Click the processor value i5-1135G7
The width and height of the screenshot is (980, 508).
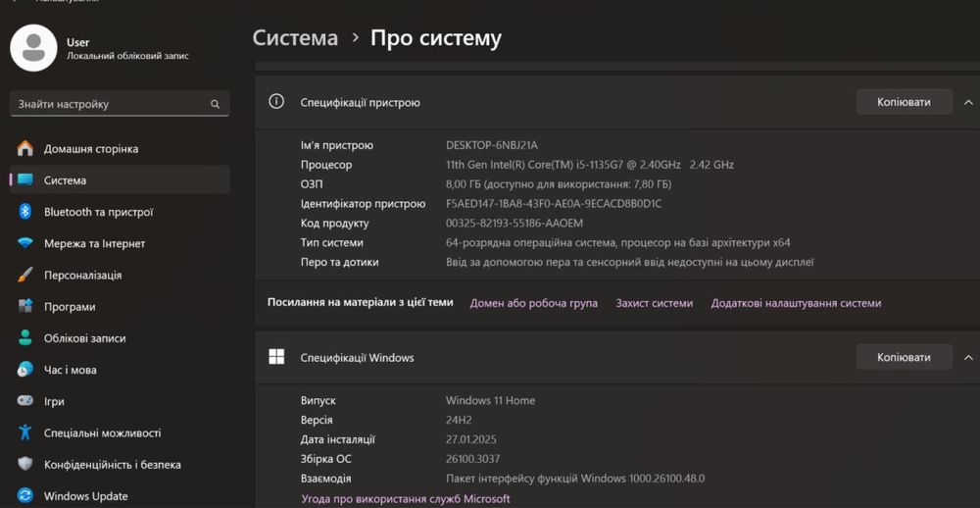pyautogui.click(x=590, y=165)
